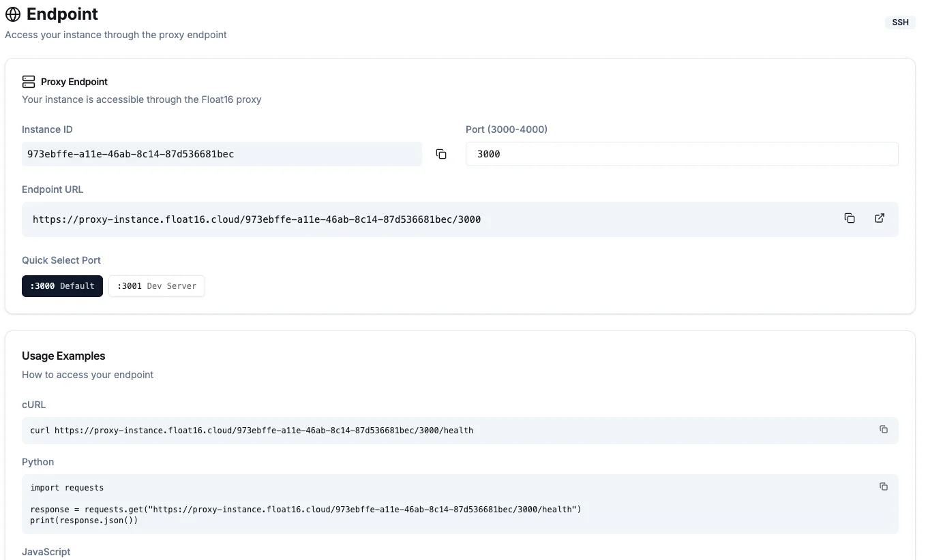The height and width of the screenshot is (560, 928).
Task: Click the JavaScript section label
Action: point(46,552)
